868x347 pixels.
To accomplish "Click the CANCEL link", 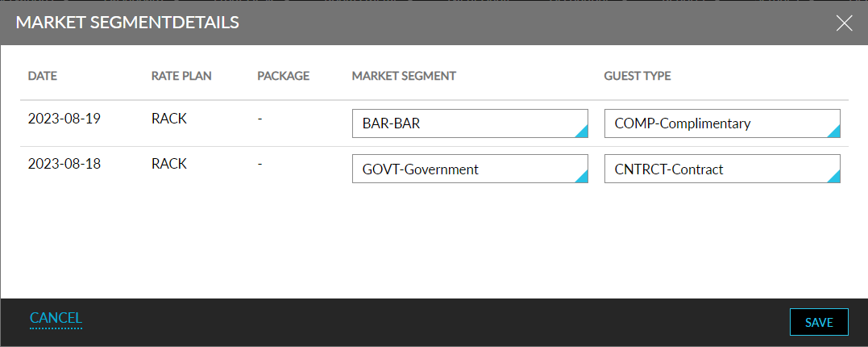I will (x=56, y=318).
